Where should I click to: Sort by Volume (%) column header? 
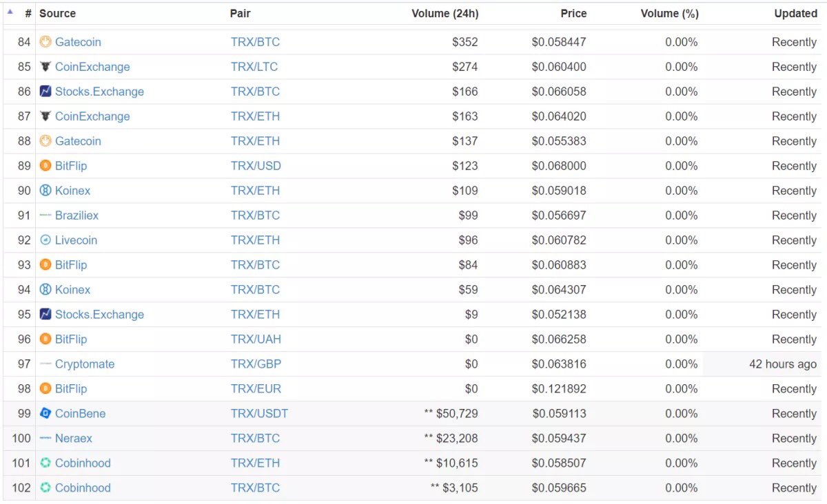[669, 13]
